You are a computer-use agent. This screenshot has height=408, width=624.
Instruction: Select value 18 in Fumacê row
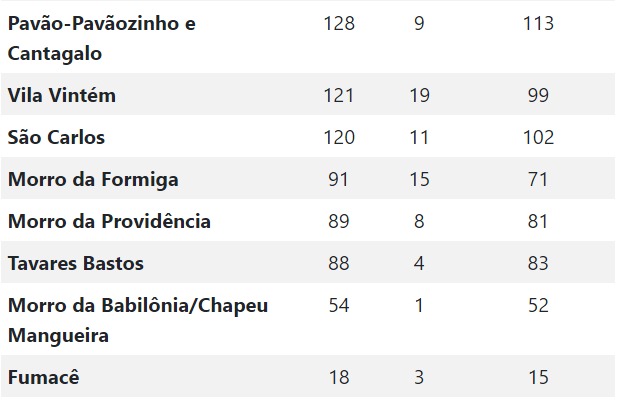pyautogui.click(x=339, y=377)
